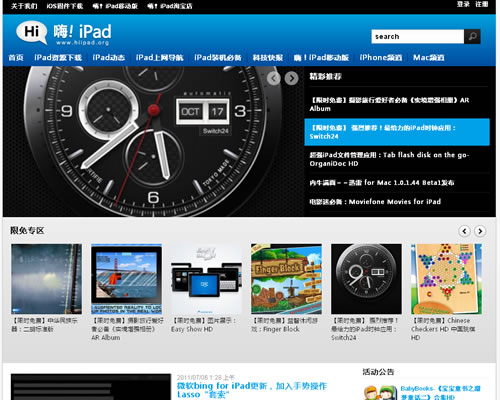Click left arrow in free apps section

tap(464, 231)
